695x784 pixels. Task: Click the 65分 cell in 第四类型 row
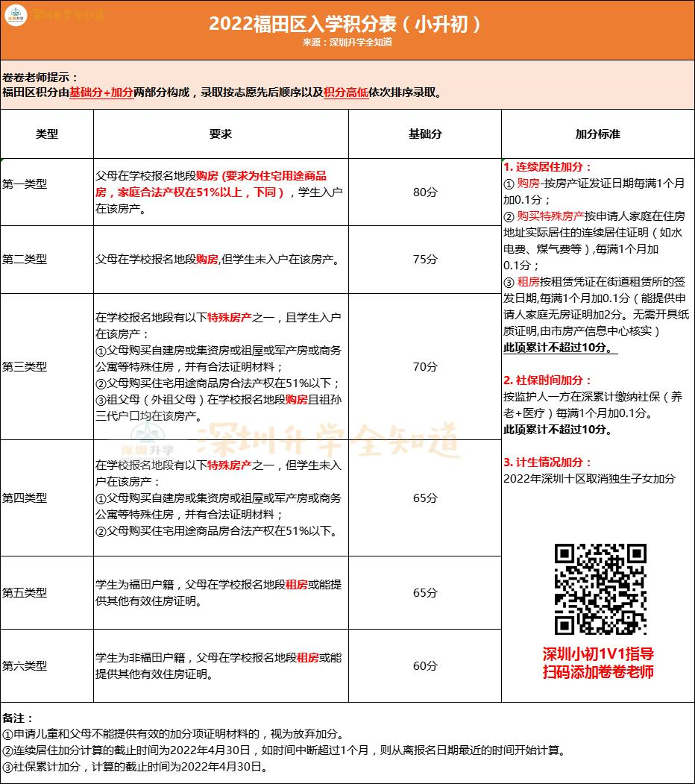(425, 498)
